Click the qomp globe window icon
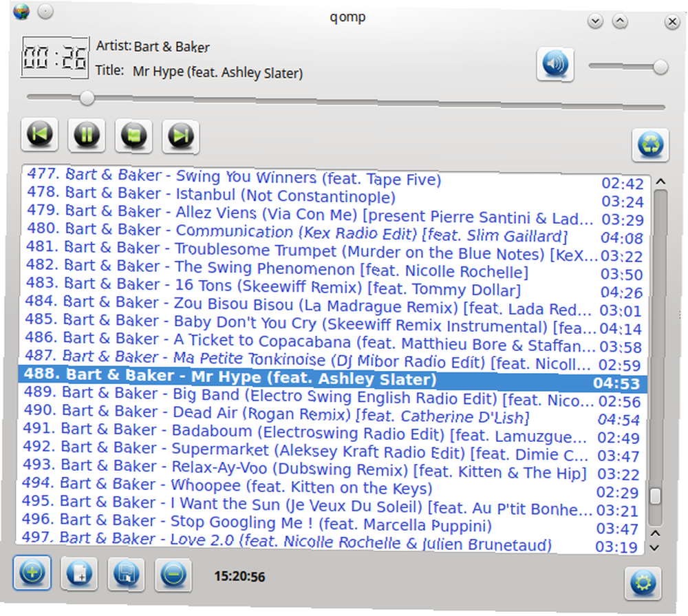 (x=21, y=12)
